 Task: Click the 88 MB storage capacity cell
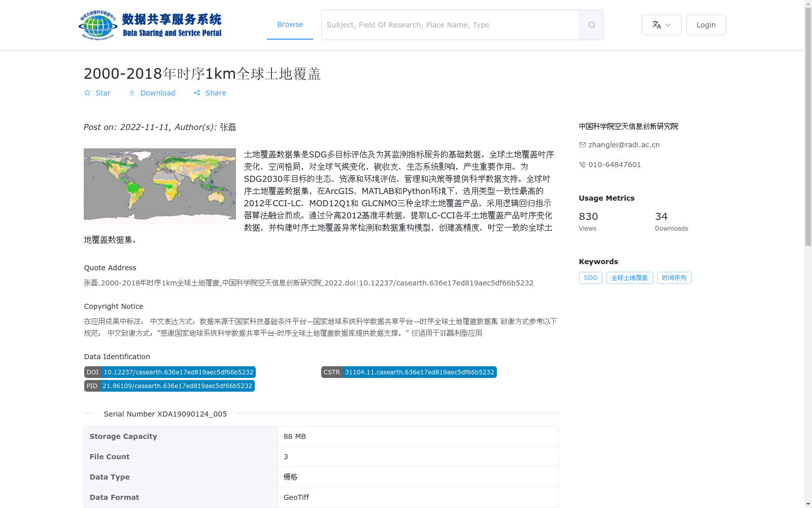[418, 436]
